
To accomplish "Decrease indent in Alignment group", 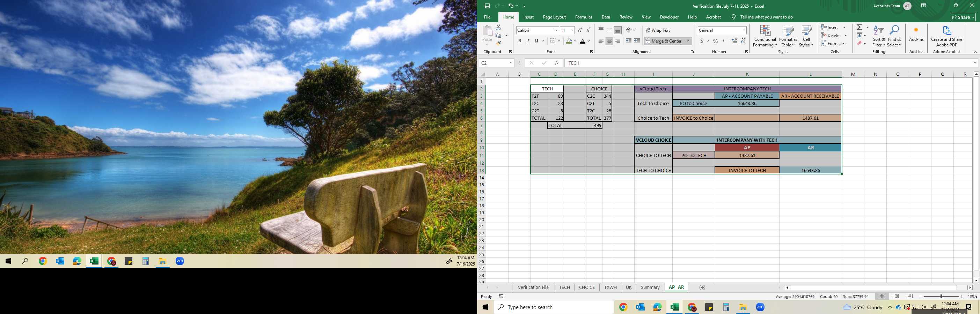I will coord(629,41).
